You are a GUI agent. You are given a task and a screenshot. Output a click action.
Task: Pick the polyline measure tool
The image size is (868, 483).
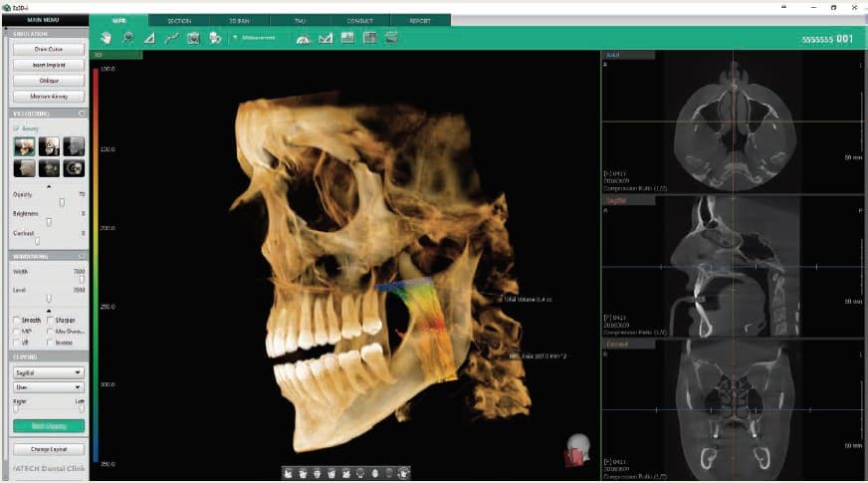[x=171, y=38]
